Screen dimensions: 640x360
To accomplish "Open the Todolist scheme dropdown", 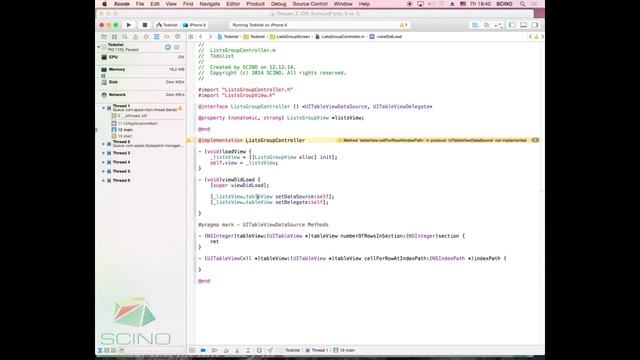I will [167, 25].
